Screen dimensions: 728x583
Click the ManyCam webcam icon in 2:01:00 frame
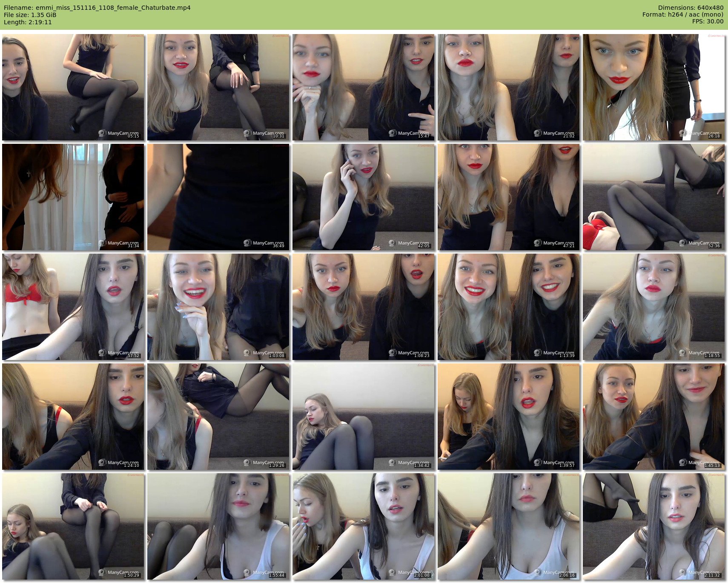(393, 572)
